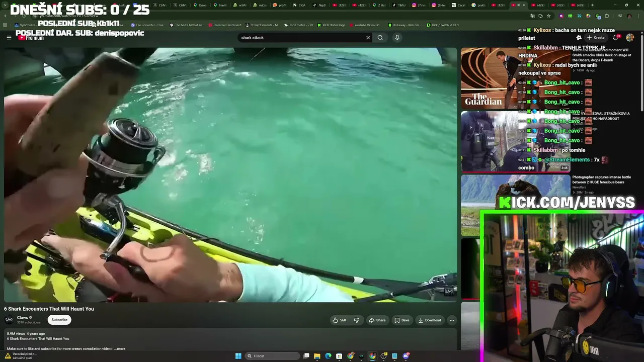
Task: Open the Windows Start menu
Action: pyautogui.click(x=238, y=356)
